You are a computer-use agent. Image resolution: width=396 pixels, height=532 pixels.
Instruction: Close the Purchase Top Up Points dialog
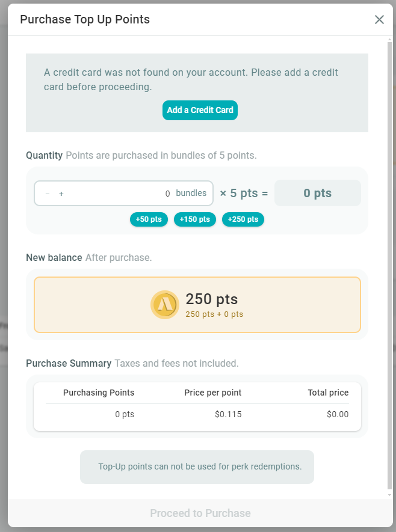(x=379, y=20)
